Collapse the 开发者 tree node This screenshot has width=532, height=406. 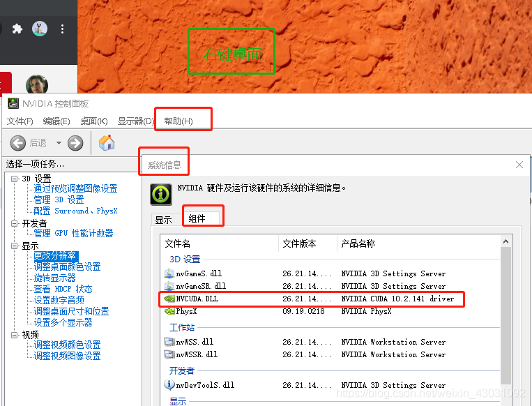click(x=14, y=223)
